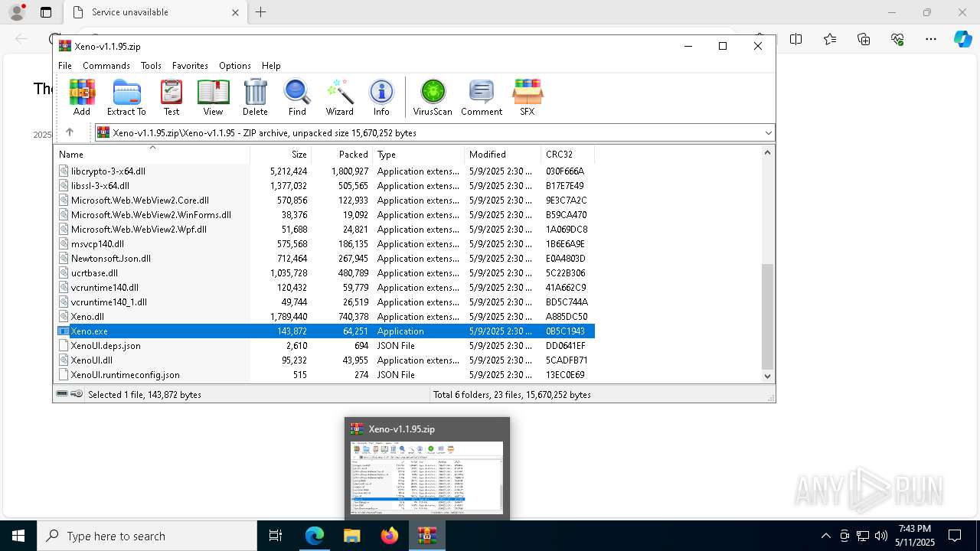The width and height of the screenshot is (980, 551).
Task: Open the Find magnifier tool
Action: (297, 97)
